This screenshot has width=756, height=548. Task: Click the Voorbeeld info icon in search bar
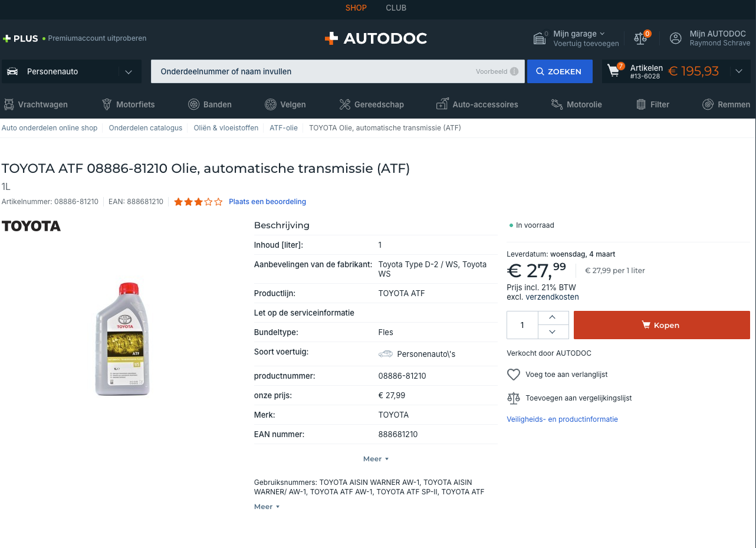(x=514, y=71)
